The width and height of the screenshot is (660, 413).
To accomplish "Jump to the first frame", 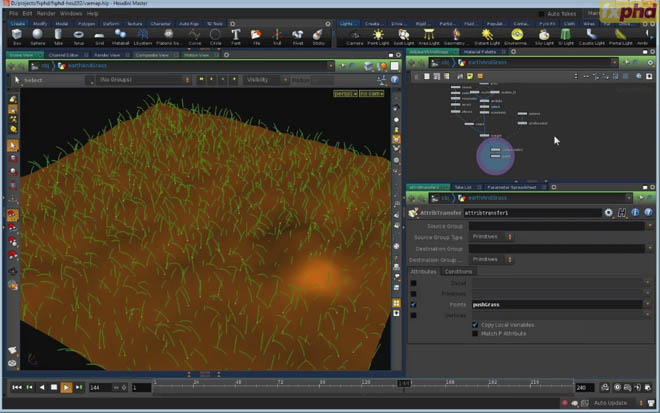I will tap(16, 387).
